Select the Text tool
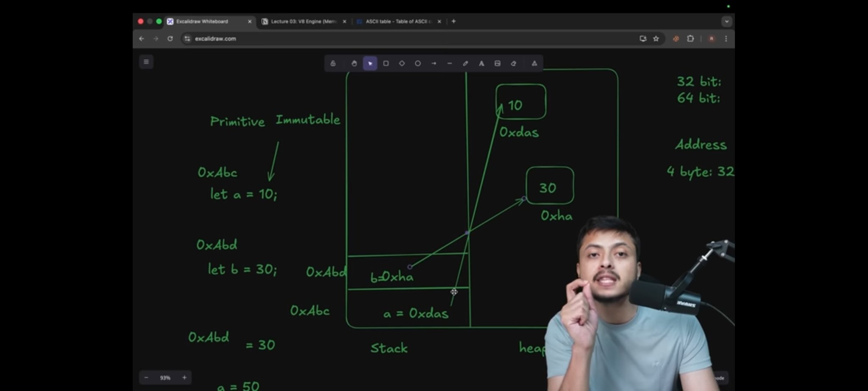 481,64
